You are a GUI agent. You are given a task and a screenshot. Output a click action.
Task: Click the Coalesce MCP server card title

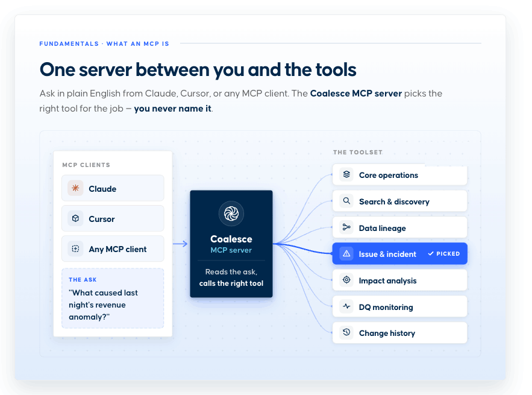pos(231,244)
